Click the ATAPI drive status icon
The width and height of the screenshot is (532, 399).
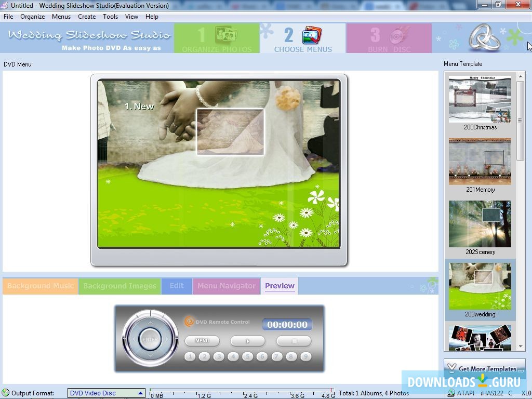pos(451,393)
